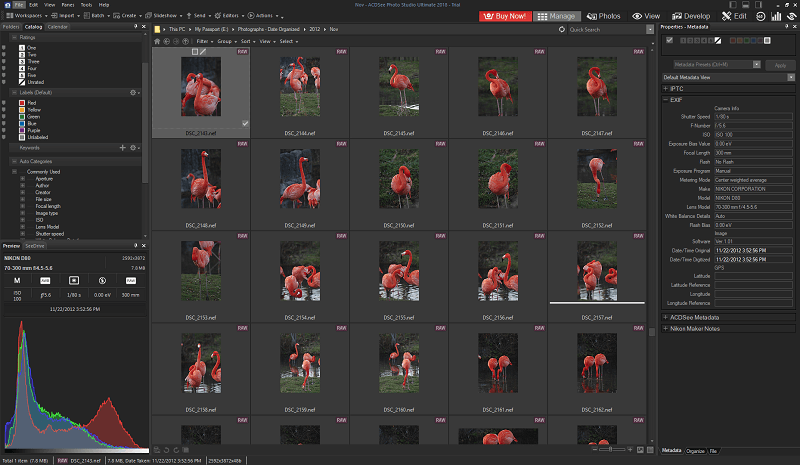This screenshot has height=465, width=800.
Task: Click the no-flash icon in Preview
Action: click(102, 280)
